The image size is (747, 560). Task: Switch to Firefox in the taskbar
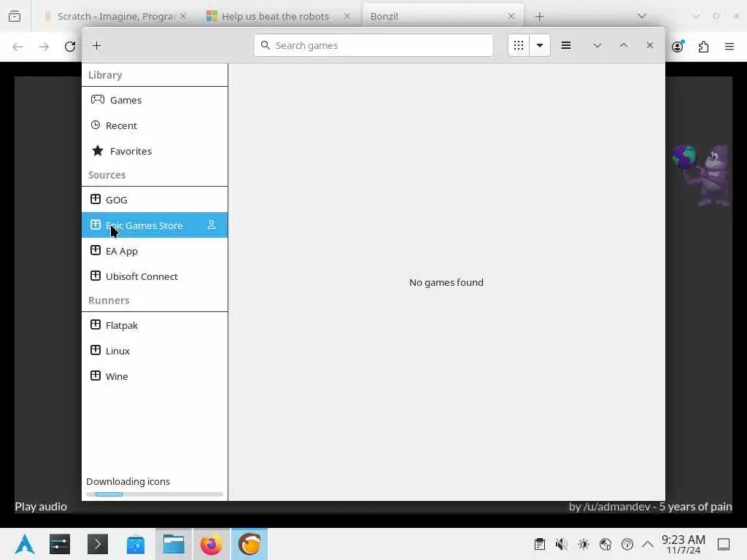click(x=211, y=544)
